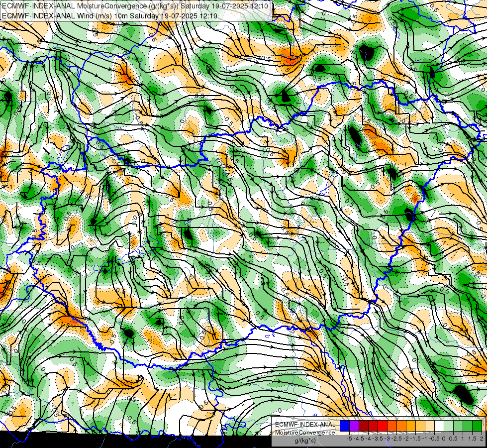Select the purple legend swatch
The image size is (487, 448).
pos(354,426)
